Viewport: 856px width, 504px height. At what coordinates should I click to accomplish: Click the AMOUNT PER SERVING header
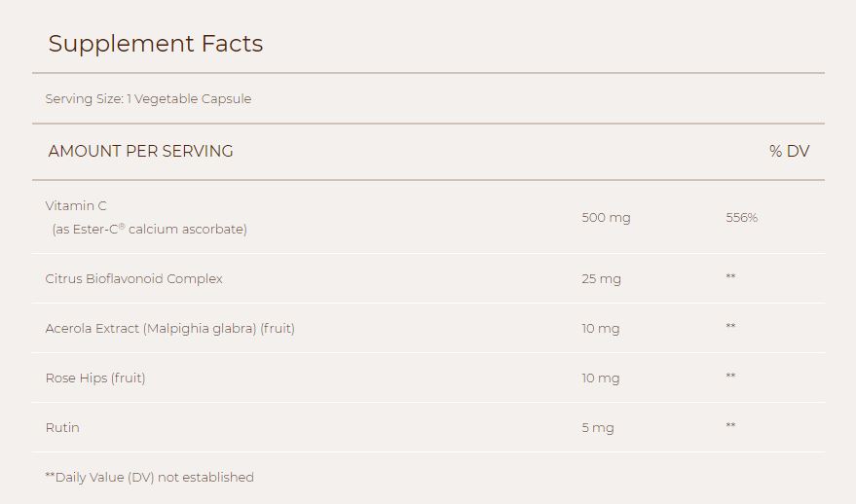(140, 152)
